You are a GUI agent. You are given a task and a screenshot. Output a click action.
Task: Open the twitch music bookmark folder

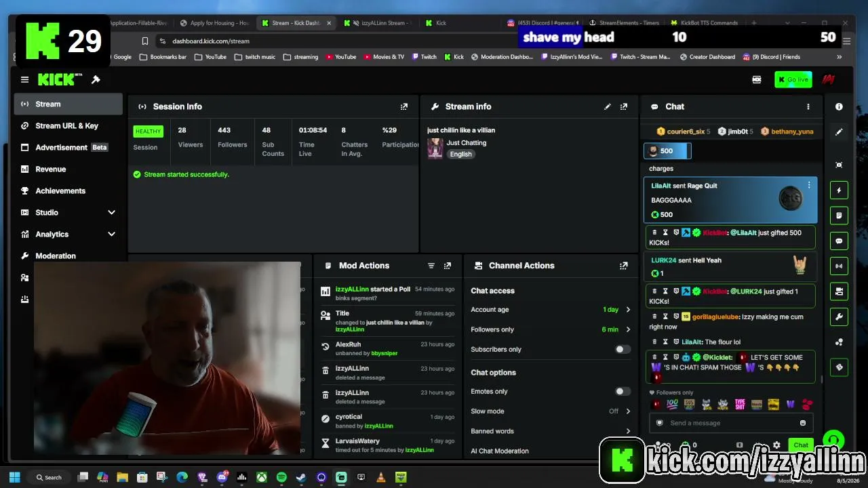click(255, 57)
